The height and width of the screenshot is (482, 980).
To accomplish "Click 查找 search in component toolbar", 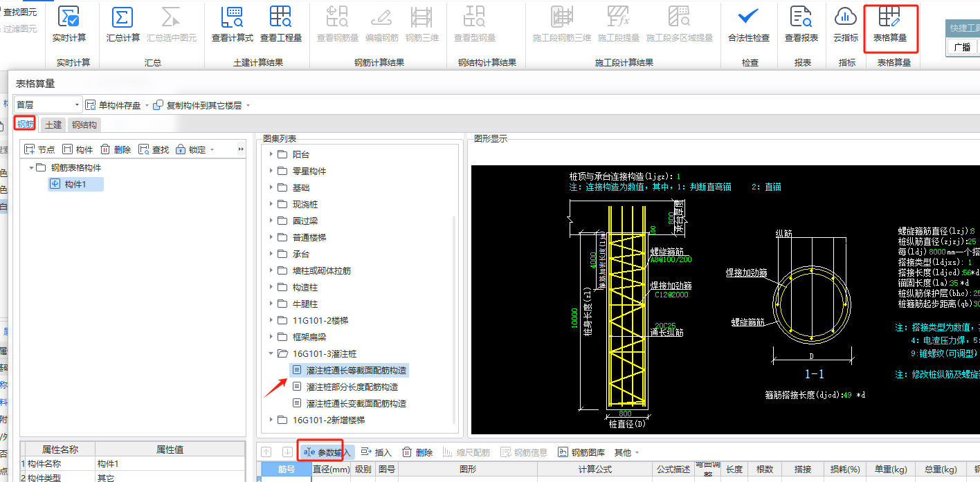I will (x=154, y=149).
